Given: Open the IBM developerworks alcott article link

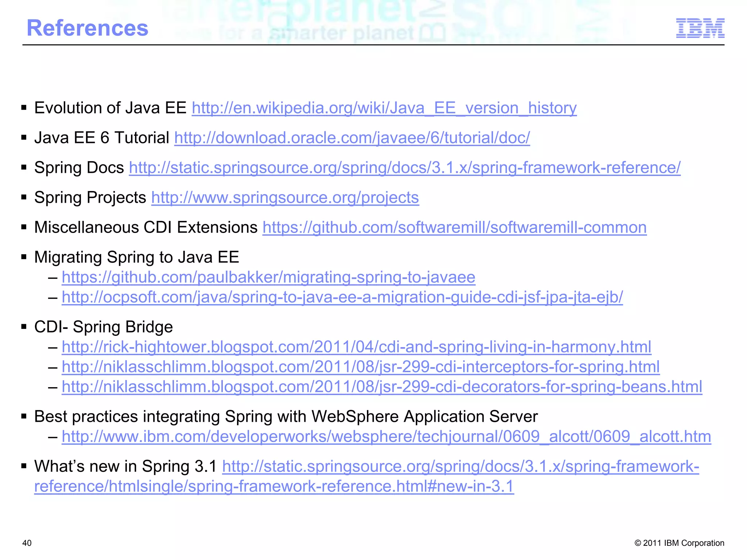Looking at the screenshot, I should tap(386, 437).
